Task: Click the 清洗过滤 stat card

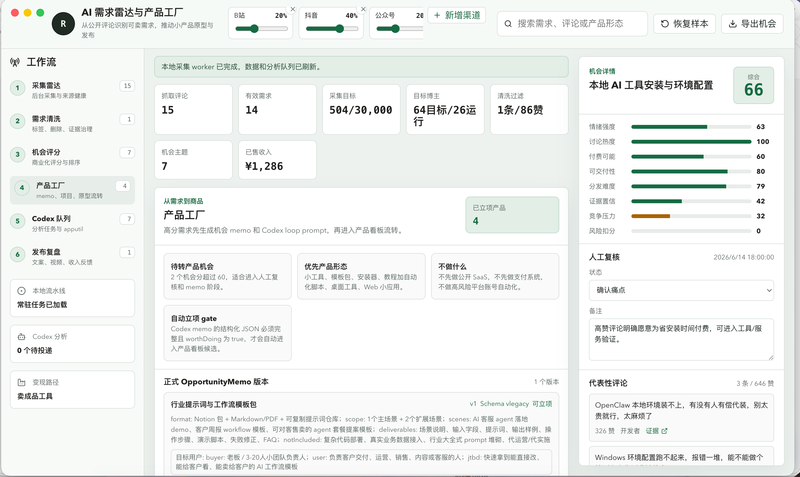Action: coord(529,109)
